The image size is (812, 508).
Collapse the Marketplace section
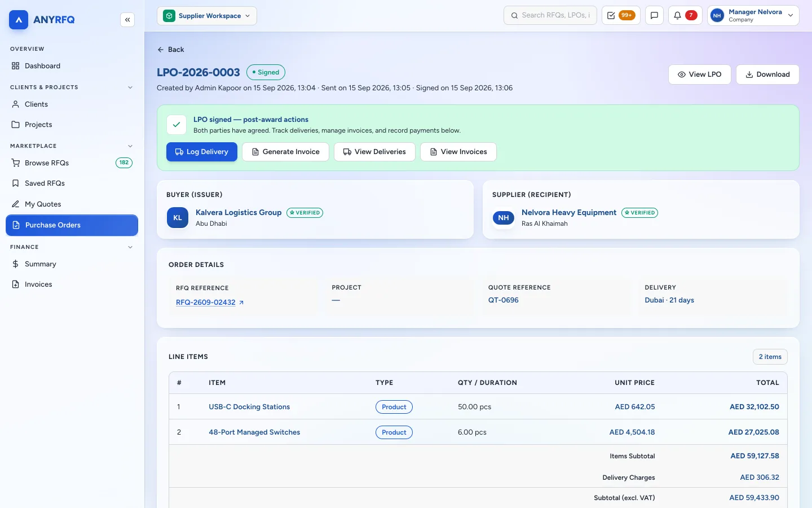[130, 146]
